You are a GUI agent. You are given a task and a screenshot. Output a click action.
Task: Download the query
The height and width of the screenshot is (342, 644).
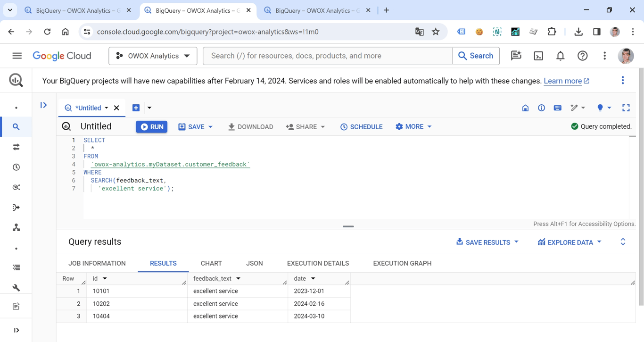pyautogui.click(x=250, y=127)
